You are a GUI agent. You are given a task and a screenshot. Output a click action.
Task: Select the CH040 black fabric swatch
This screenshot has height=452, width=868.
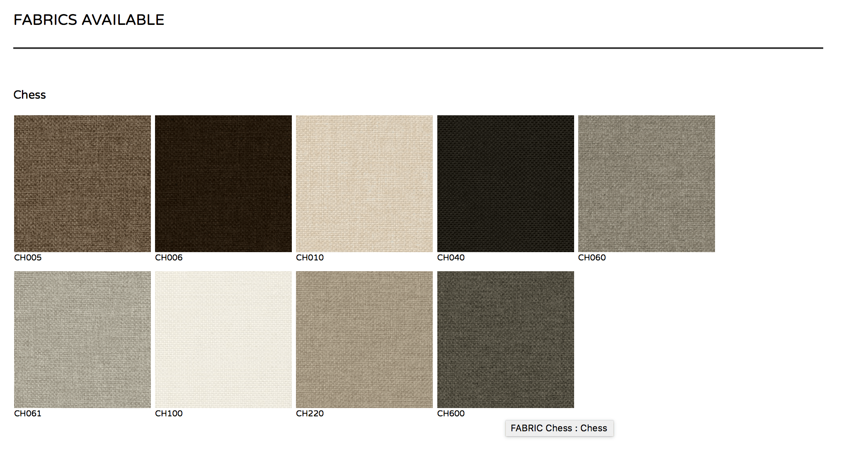[505, 183]
